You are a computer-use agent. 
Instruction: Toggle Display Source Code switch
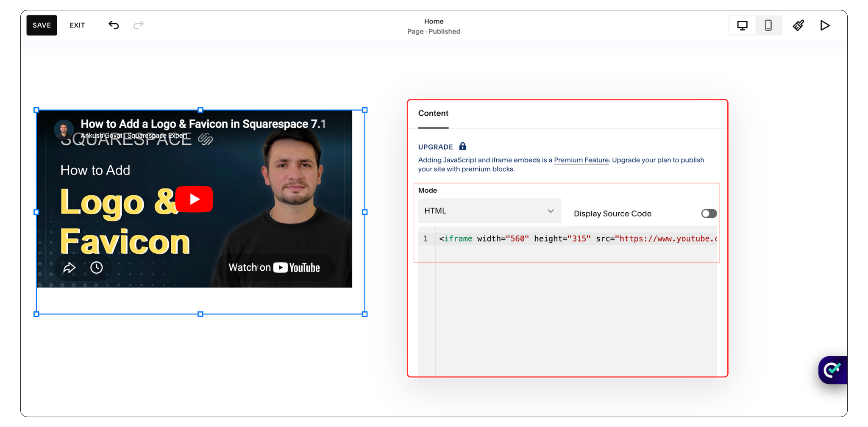[709, 213]
